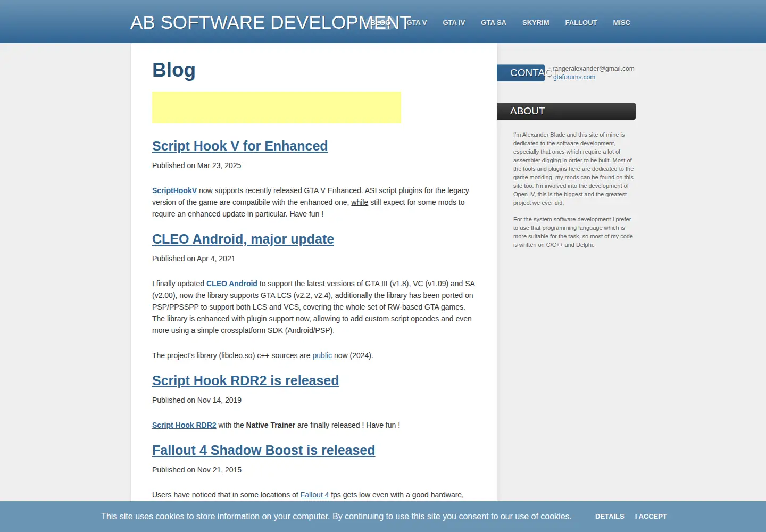This screenshot has height=532, width=766.
Task: Follow the ScriptHookV link
Action: tap(174, 190)
